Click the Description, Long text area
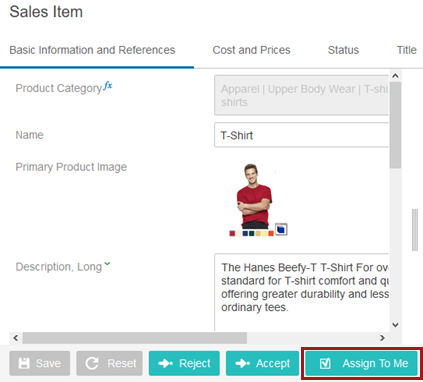 301,292
